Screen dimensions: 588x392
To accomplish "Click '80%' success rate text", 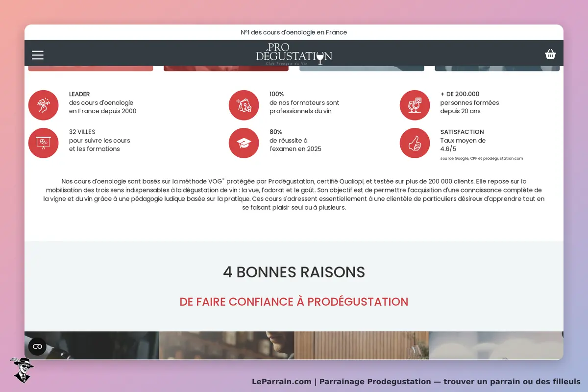I will pos(276,132).
